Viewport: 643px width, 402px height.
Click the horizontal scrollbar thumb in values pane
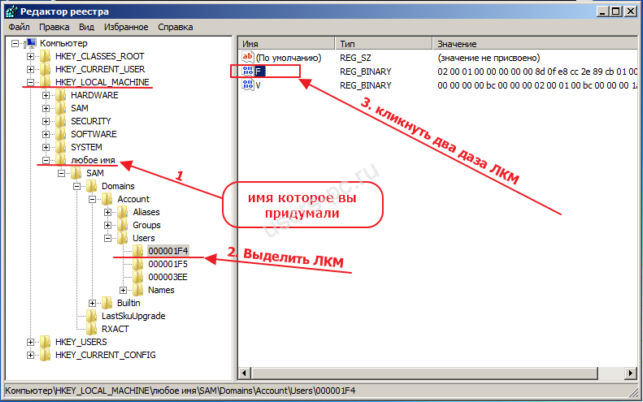coord(424,373)
